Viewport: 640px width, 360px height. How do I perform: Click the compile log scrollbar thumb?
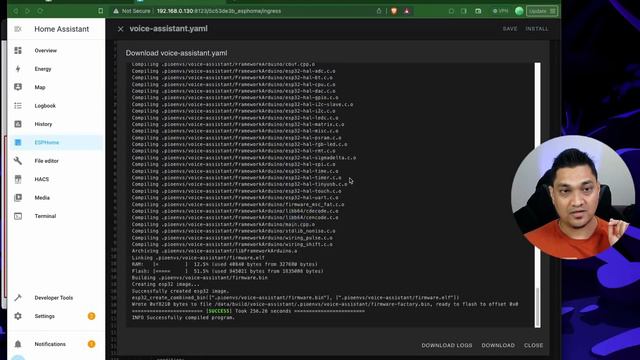point(538,307)
